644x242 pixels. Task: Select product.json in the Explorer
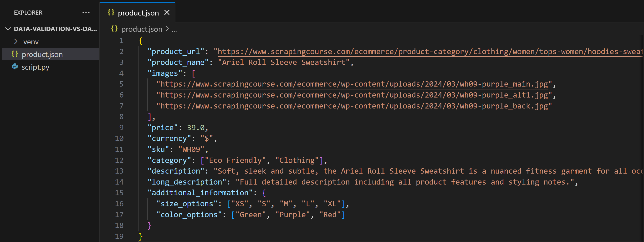(x=42, y=54)
